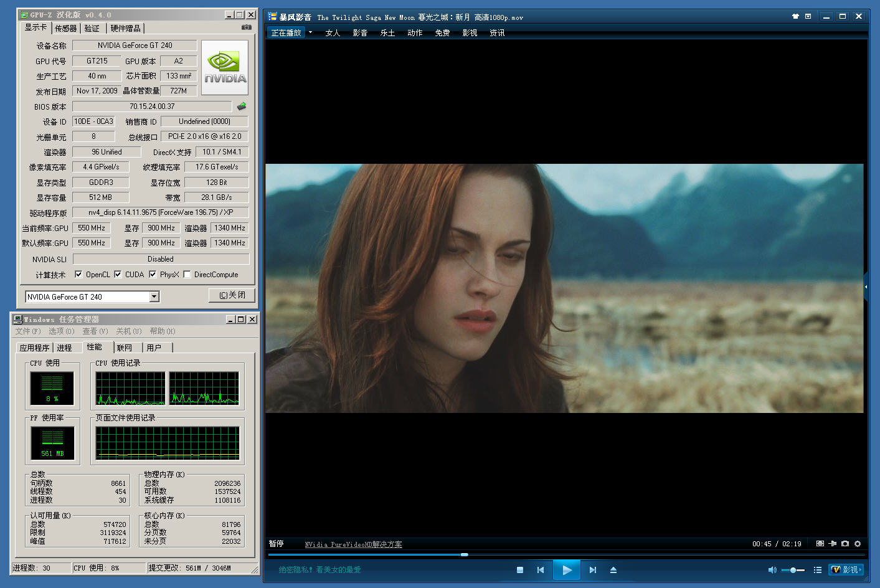Minimize the GPU-Z window
The height and width of the screenshot is (588, 880).
(x=230, y=14)
